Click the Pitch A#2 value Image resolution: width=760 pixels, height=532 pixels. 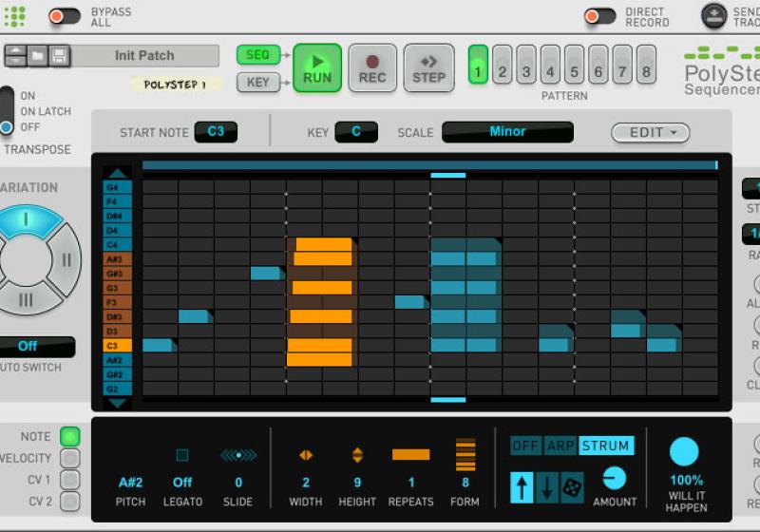pyautogui.click(x=130, y=483)
